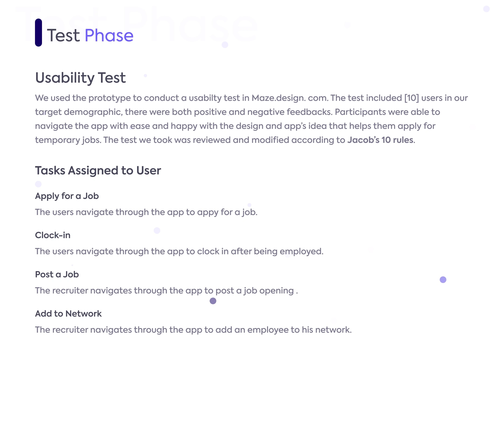Viewport: 504px width, 441px height.
Task: Click the sentence about adding employee to network
Action: point(193,330)
